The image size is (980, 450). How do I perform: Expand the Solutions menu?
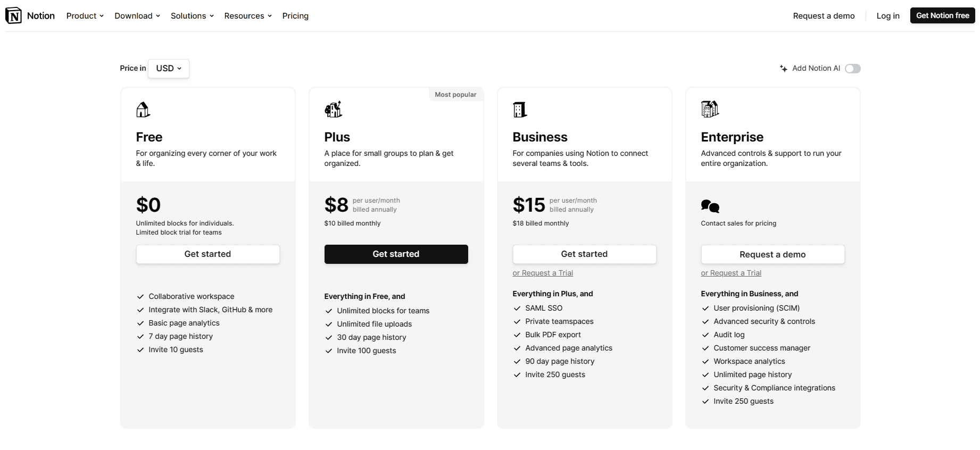coord(192,16)
